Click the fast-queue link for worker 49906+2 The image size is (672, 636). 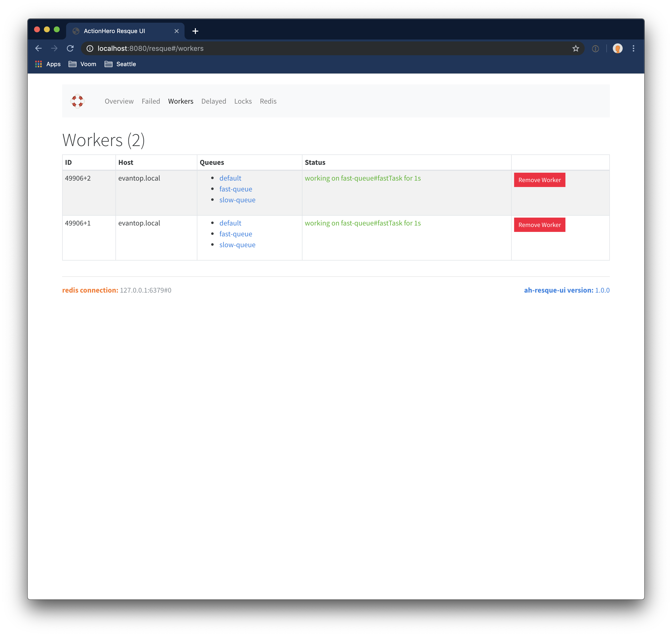click(236, 189)
